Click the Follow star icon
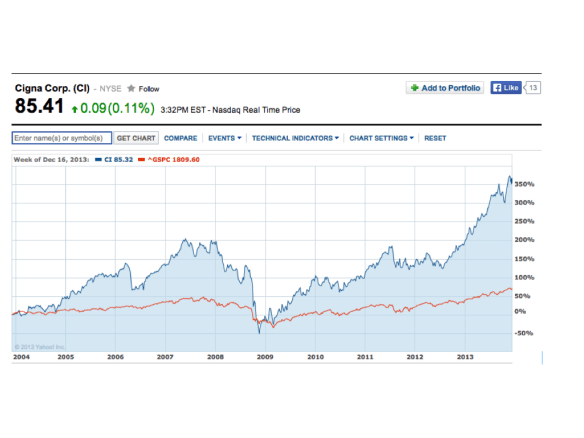Viewport: 584px width, 438px height. (x=131, y=88)
